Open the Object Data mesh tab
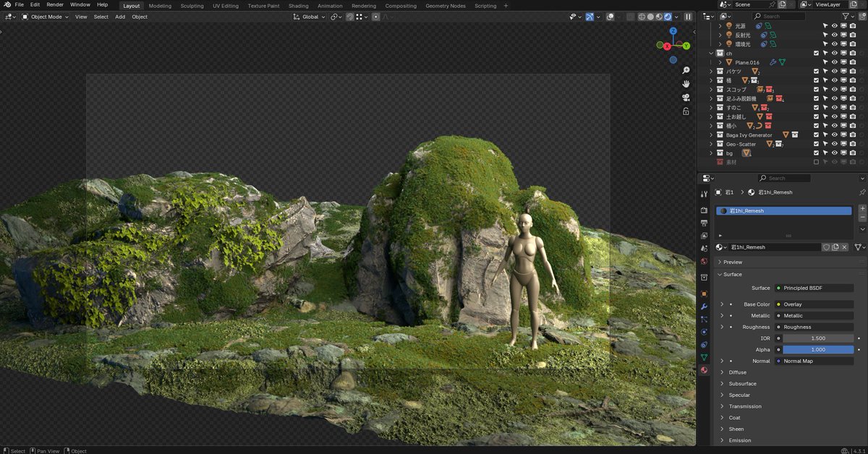Image resolution: width=868 pixels, height=454 pixels. point(704,357)
